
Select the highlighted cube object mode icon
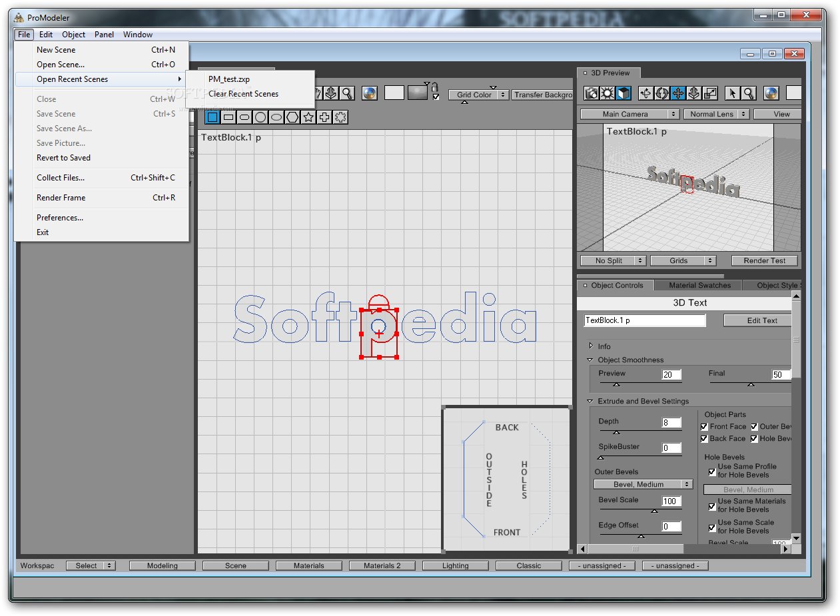[x=624, y=94]
